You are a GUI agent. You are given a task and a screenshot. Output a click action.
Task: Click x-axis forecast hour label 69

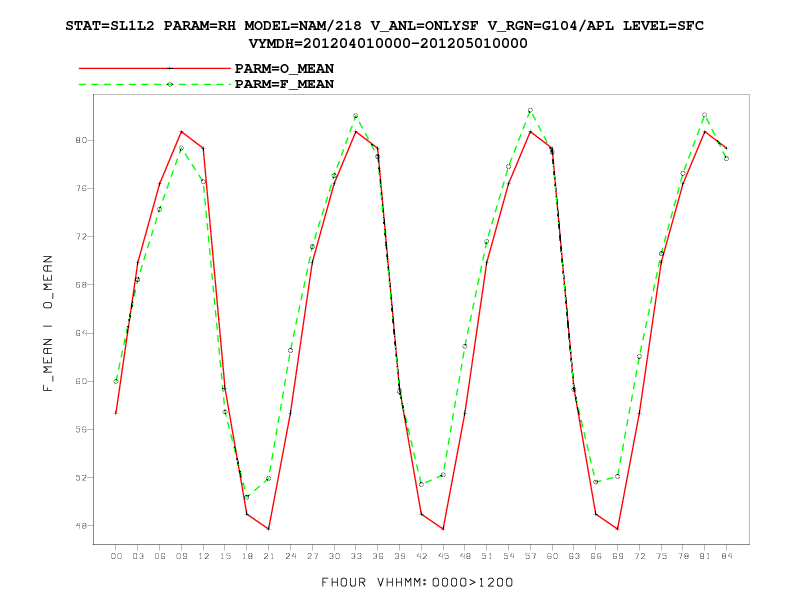[x=618, y=556]
